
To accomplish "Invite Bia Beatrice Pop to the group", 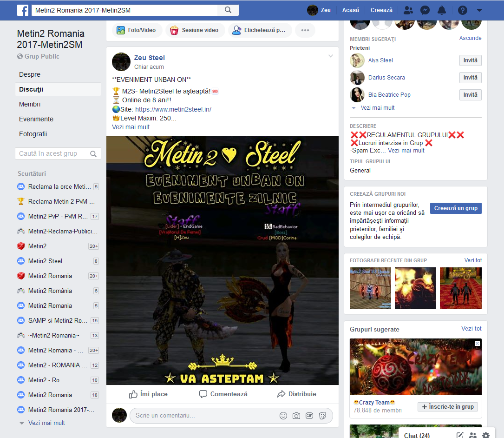I will click(470, 94).
